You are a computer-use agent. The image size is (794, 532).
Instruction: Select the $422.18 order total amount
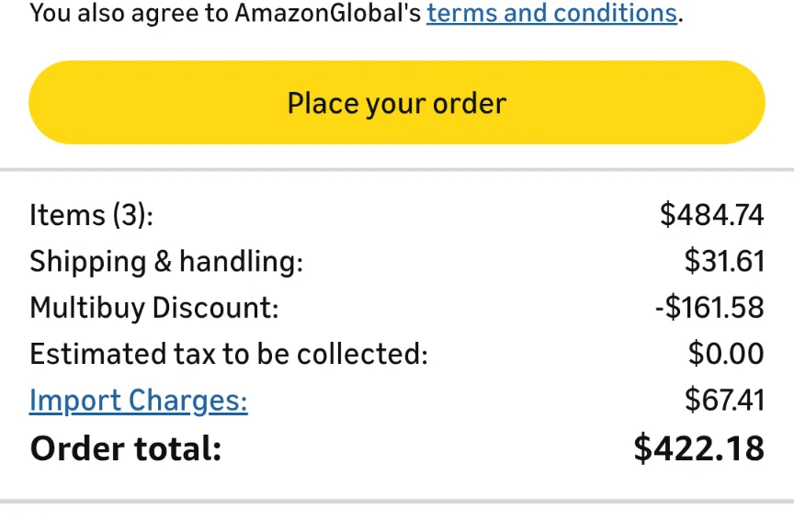698,449
